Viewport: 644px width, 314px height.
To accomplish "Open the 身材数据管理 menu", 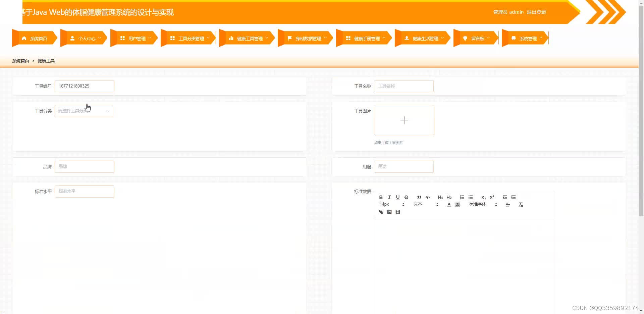I will pyautogui.click(x=305, y=39).
